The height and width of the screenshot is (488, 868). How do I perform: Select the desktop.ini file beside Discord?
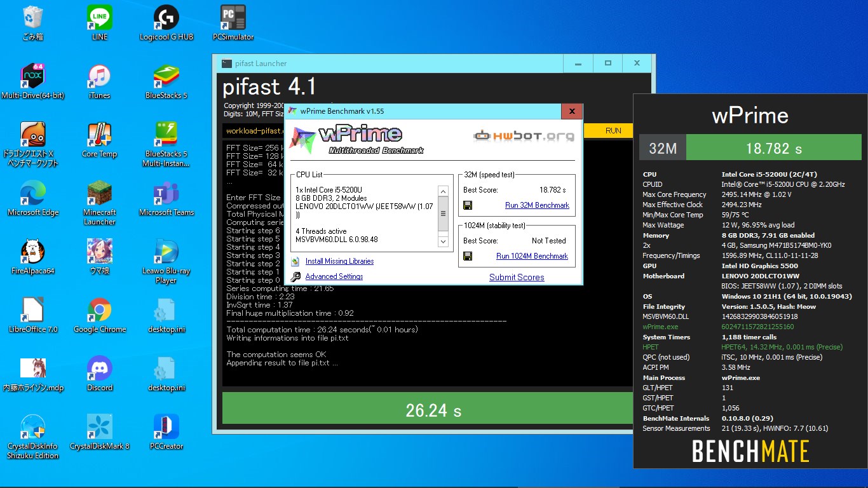(166, 374)
